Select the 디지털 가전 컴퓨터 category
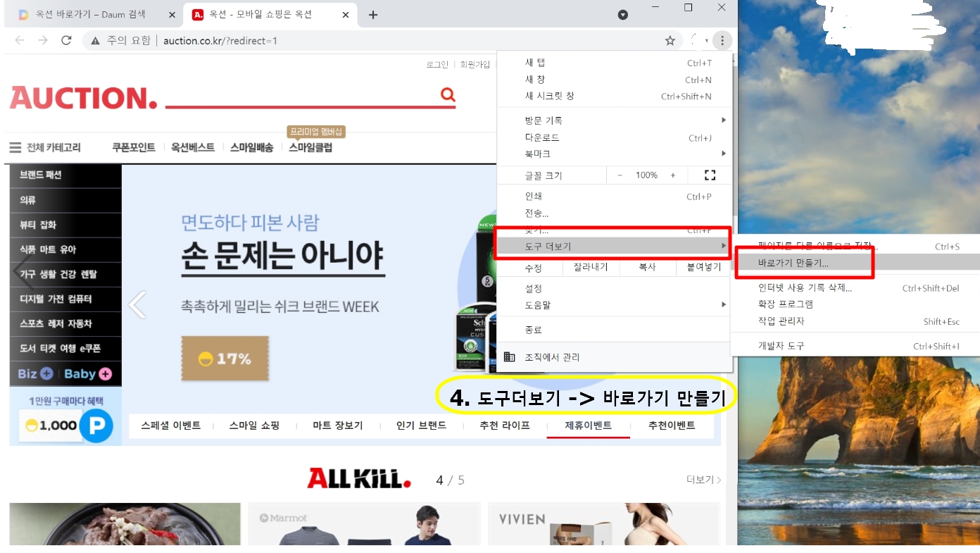This screenshot has height=553, width=980. pos(65,299)
